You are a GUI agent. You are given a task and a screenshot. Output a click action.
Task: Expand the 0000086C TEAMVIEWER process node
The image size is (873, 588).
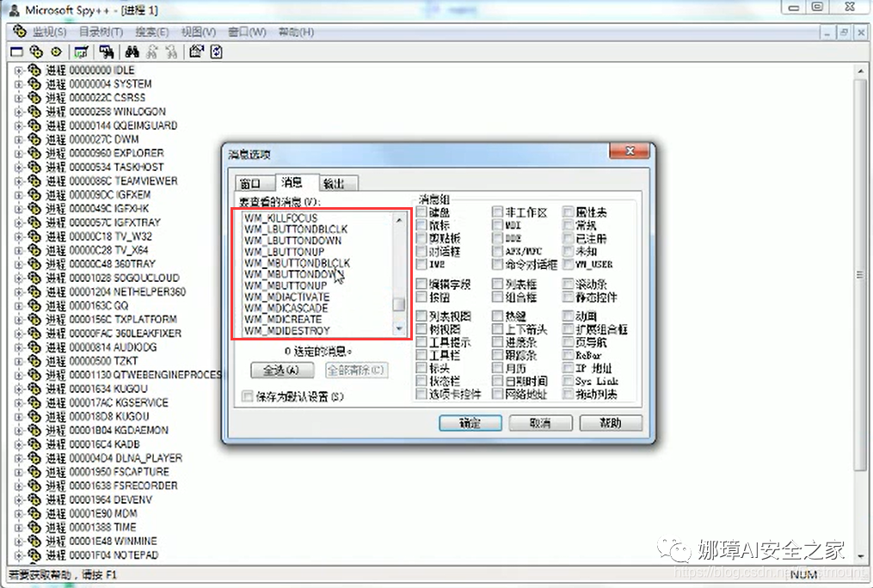coord(18,181)
